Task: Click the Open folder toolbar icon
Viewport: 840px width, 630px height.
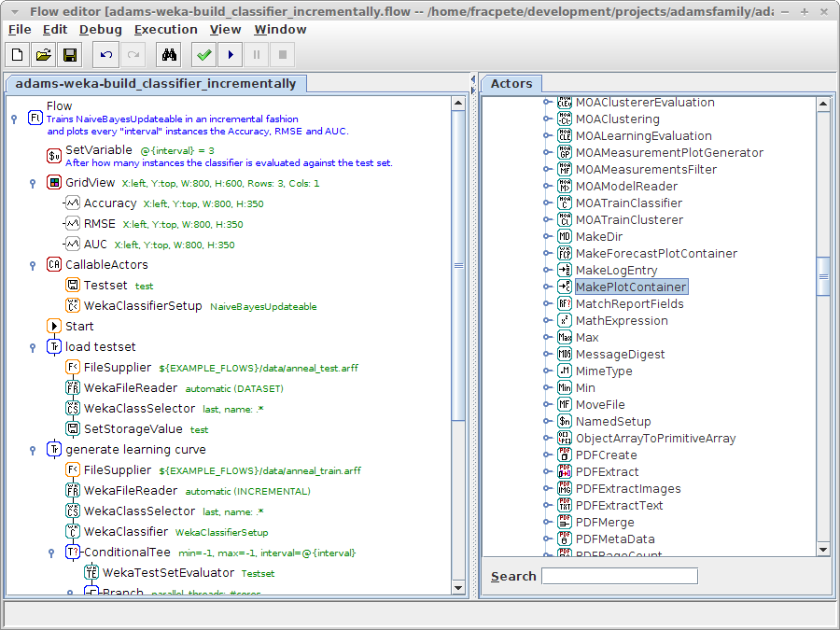Action: [44, 55]
